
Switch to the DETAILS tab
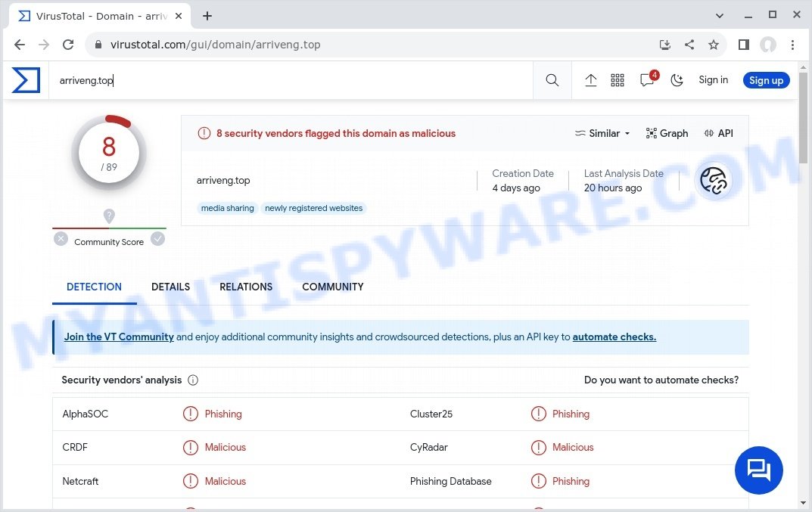170,287
